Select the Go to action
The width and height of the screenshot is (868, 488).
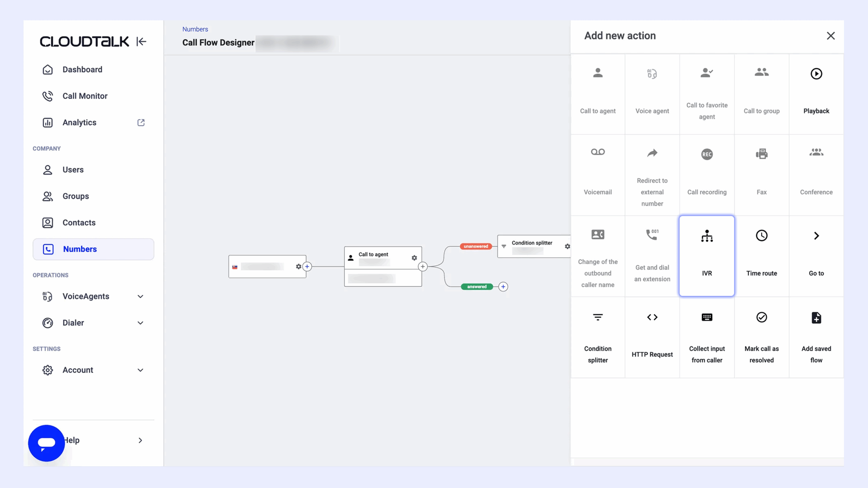(x=816, y=256)
